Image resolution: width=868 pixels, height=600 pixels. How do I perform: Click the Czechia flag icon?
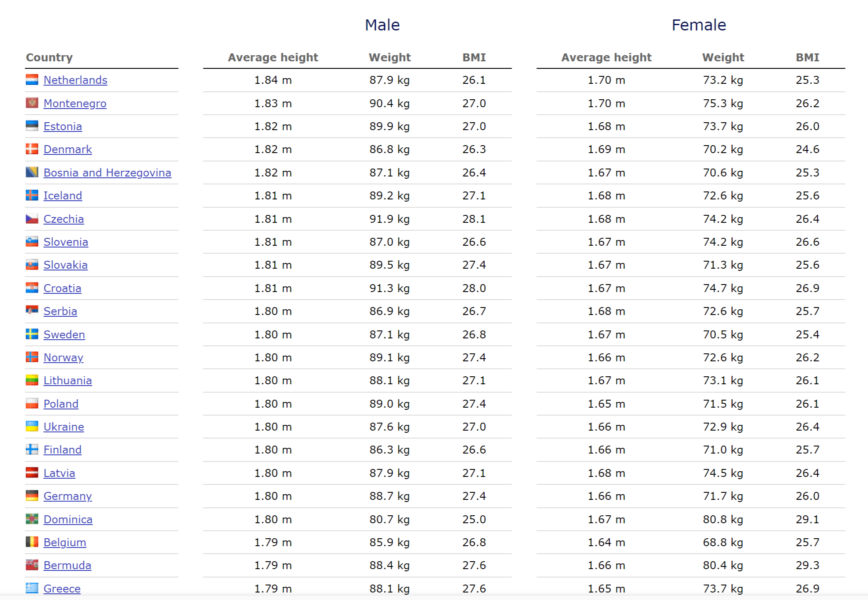click(32, 219)
